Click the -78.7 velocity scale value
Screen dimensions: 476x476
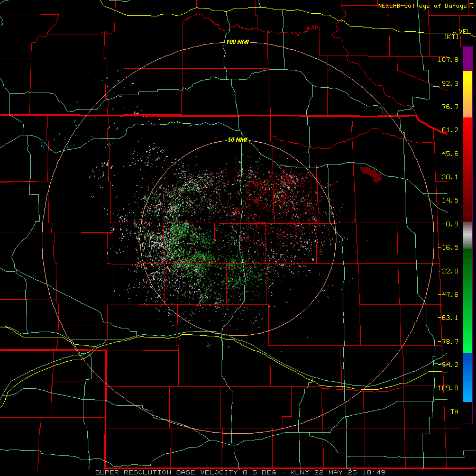point(448,342)
